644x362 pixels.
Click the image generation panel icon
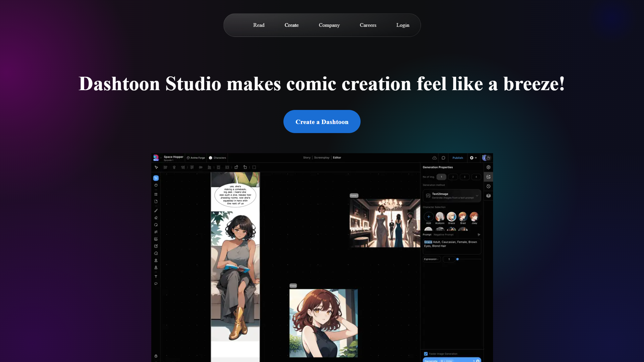click(488, 177)
